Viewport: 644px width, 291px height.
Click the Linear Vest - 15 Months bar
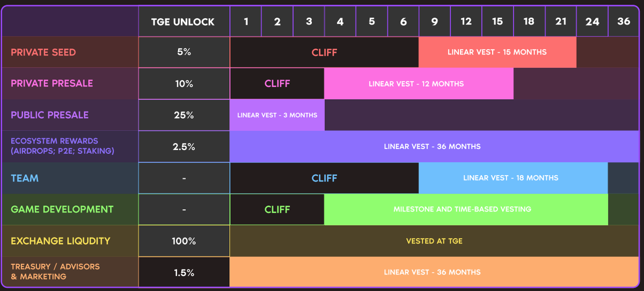tap(497, 53)
